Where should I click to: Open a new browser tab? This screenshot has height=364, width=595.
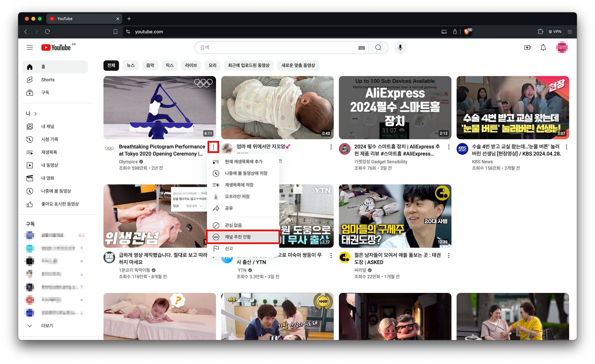(x=129, y=19)
